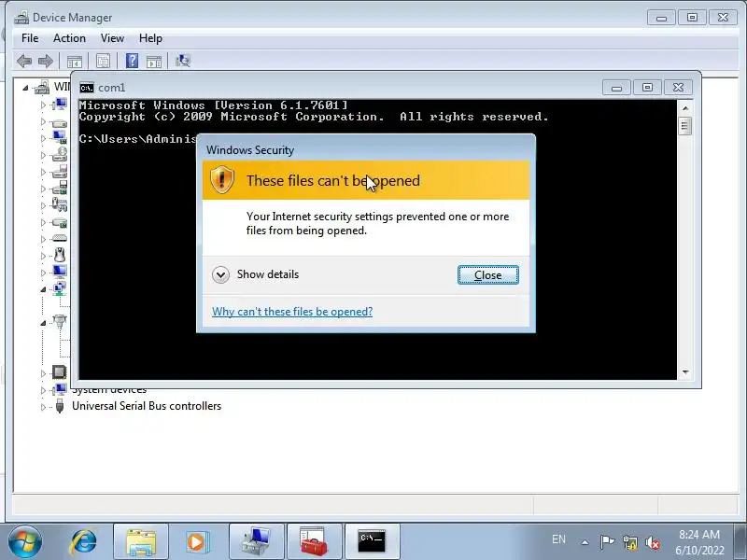The image size is (747, 560).
Task: Open Action Center flag tray icon
Action: tap(607, 542)
